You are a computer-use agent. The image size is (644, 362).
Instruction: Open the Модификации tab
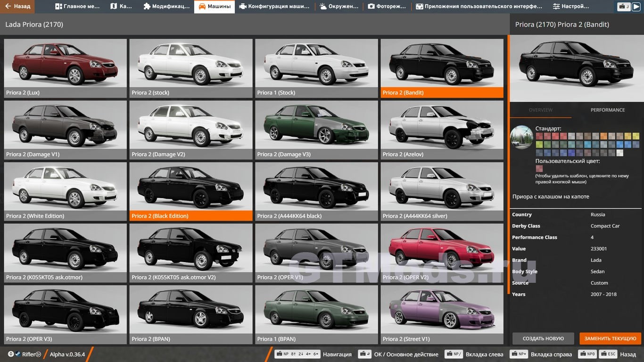pyautogui.click(x=166, y=7)
